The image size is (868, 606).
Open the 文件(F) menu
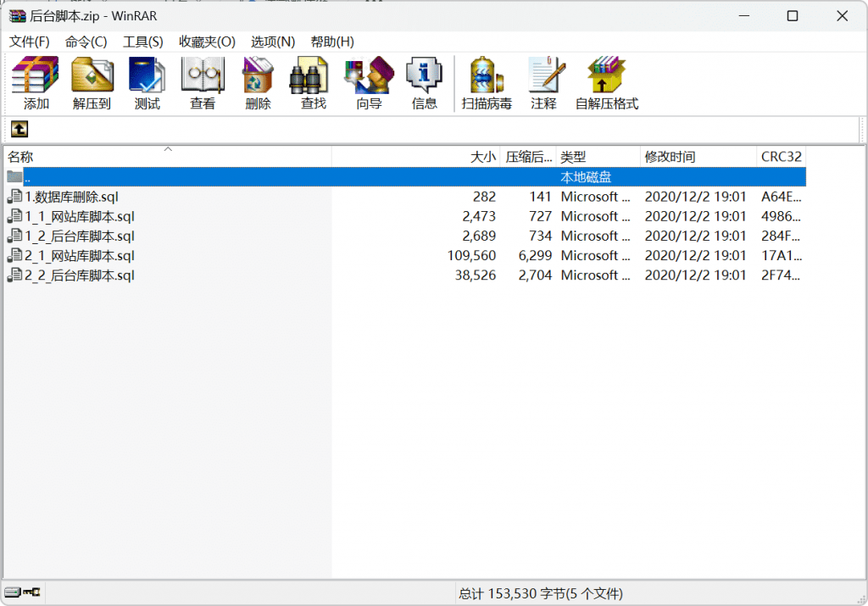pyautogui.click(x=30, y=42)
